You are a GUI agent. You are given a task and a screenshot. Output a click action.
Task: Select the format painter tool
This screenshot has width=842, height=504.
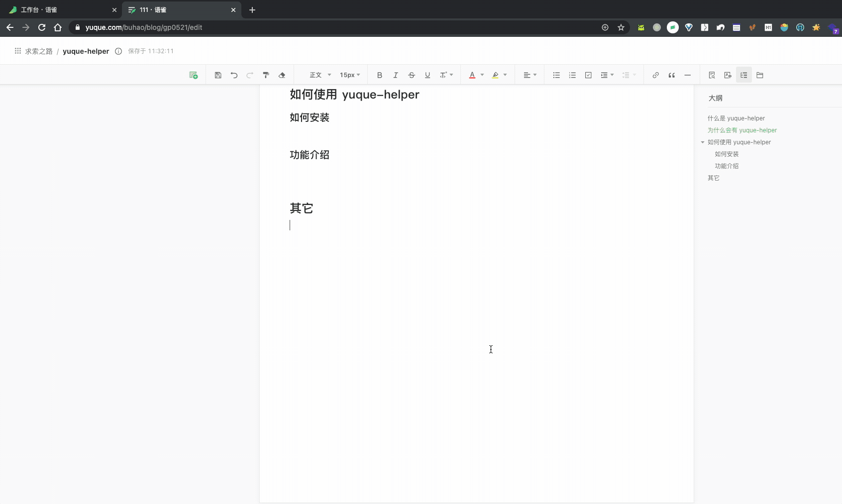[x=266, y=75]
